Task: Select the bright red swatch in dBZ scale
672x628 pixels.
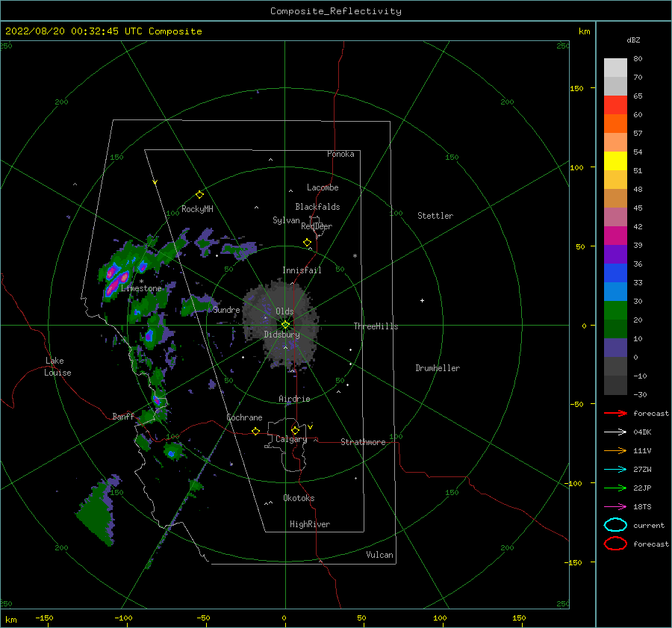Action: (615, 105)
